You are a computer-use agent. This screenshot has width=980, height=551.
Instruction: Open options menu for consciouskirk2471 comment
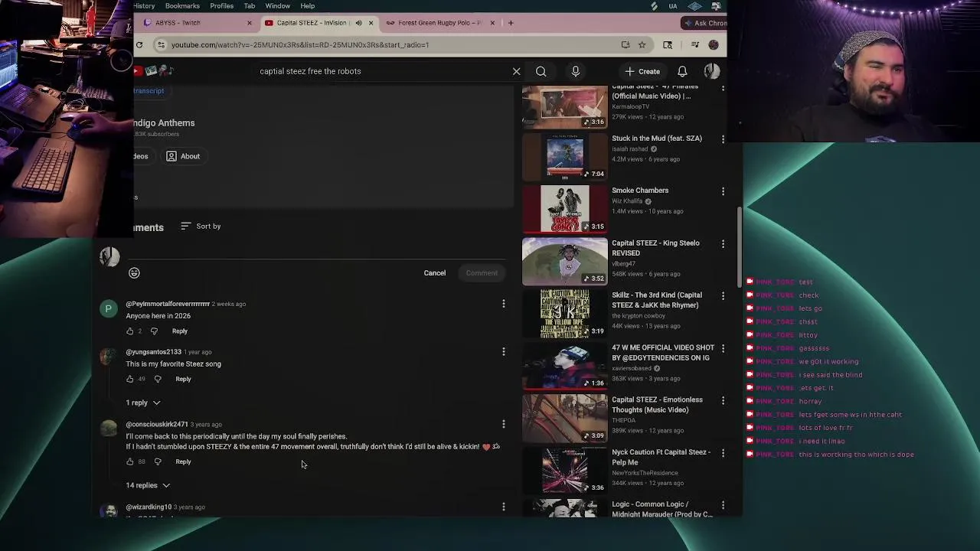tap(503, 424)
